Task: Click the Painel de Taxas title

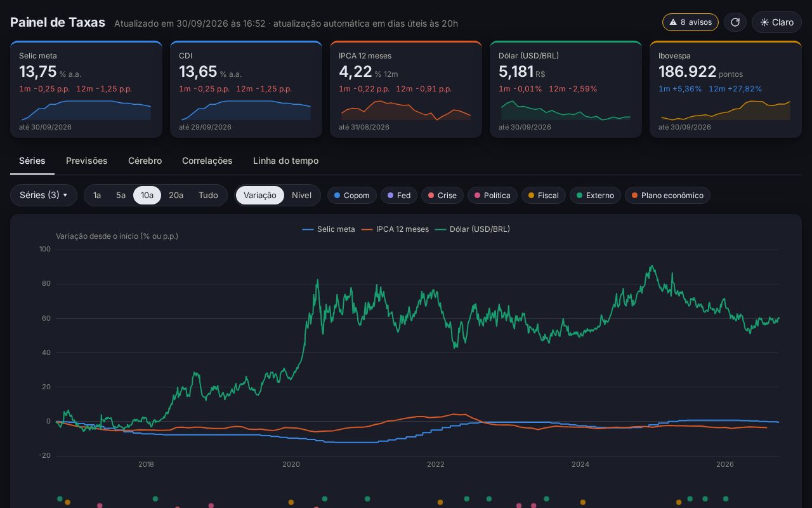Action: [58, 22]
